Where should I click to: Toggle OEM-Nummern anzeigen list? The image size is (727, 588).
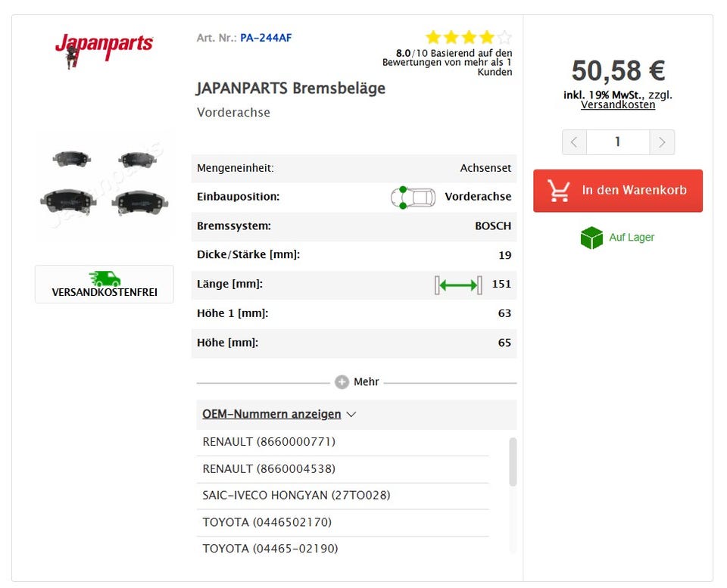272,414
